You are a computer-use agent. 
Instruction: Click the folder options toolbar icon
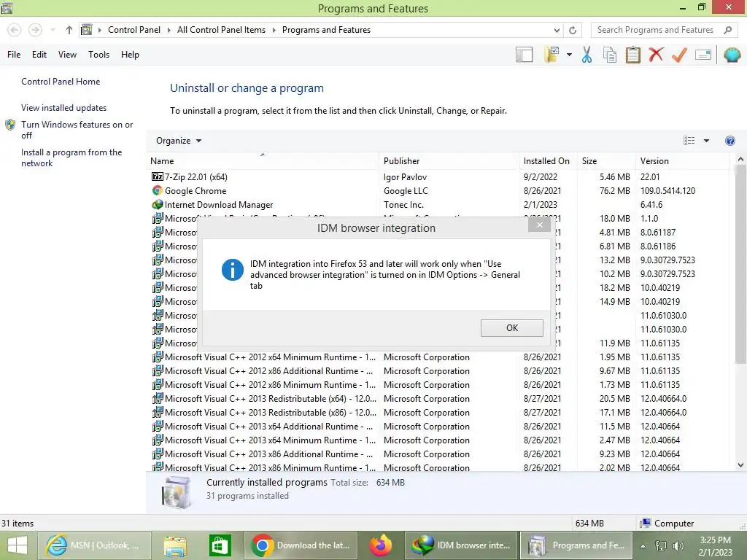(x=551, y=55)
